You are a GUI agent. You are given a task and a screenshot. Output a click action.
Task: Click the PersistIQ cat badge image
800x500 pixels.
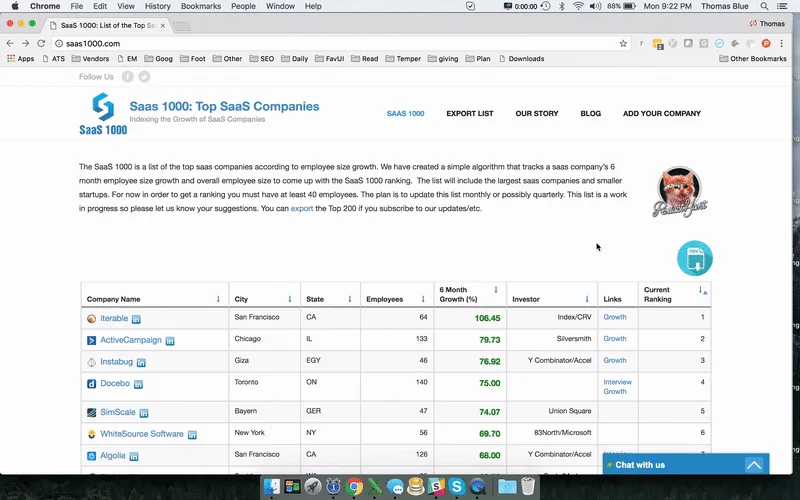pos(680,192)
